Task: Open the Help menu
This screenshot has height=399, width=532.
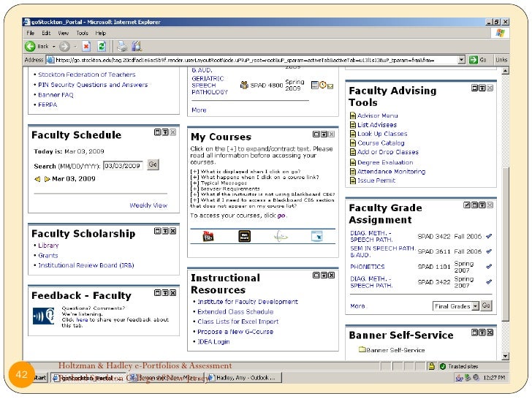Action: [x=100, y=33]
